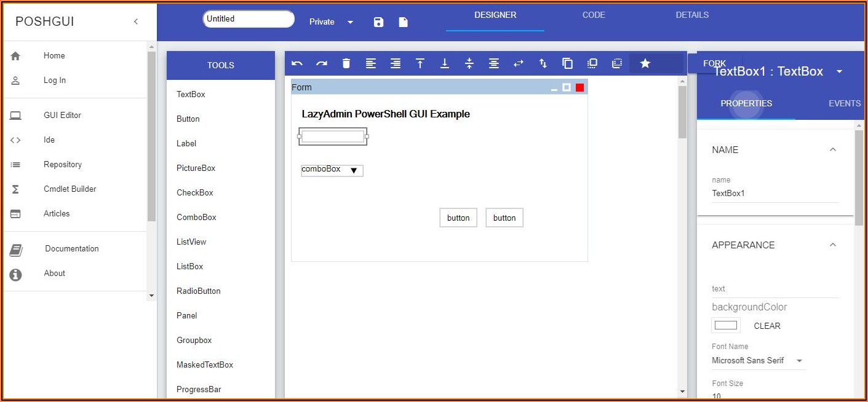Click the FORK button

click(714, 63)
